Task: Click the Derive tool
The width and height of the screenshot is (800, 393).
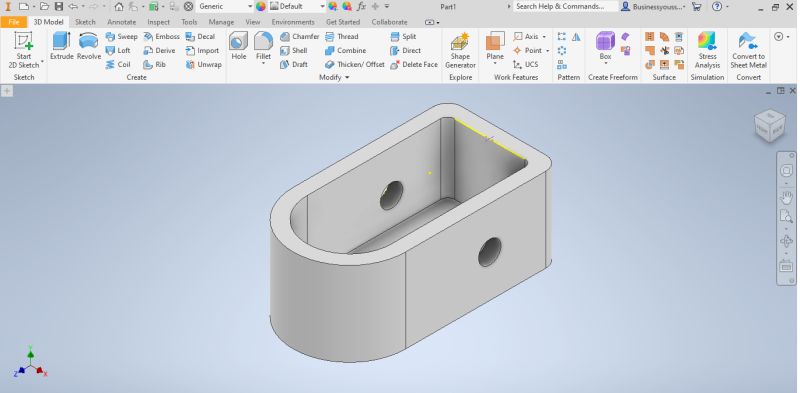Action: 159,51
